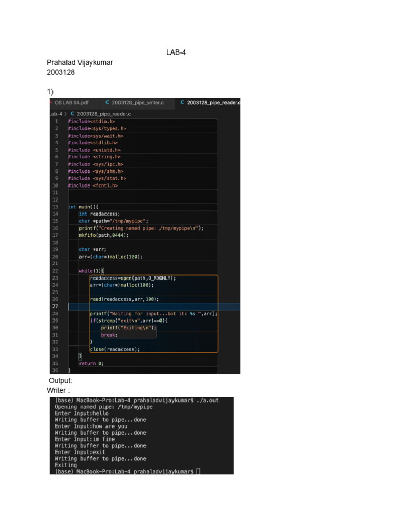Click the C file icon on pipe_reader tab

tap(182, 103)
